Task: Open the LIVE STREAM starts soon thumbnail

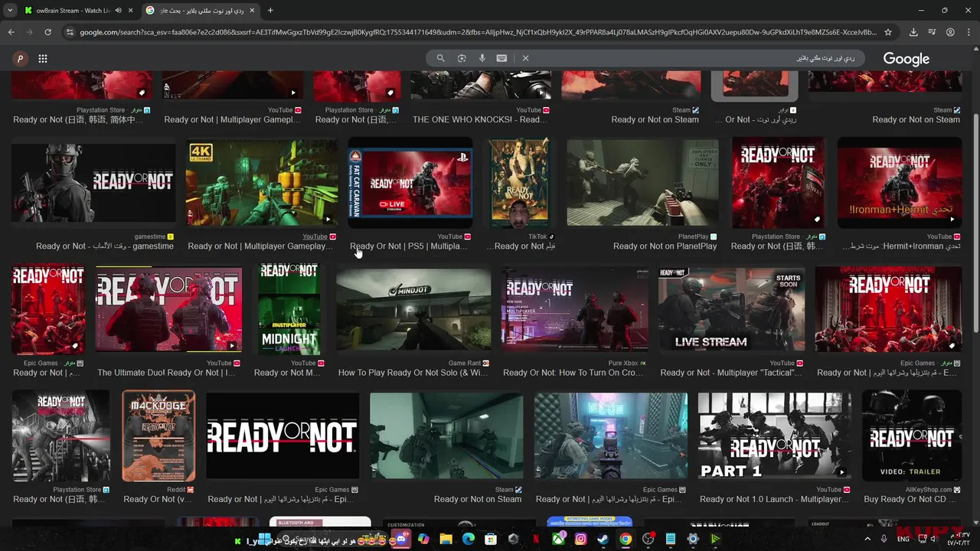Action: (732, 309)
